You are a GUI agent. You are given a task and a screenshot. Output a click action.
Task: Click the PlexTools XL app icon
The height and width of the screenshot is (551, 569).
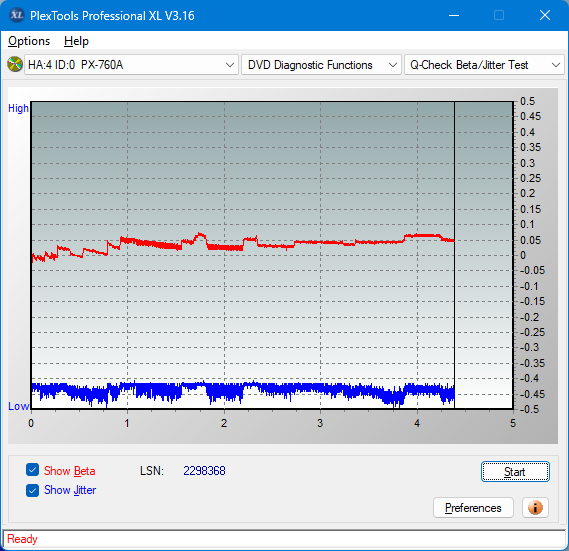point(17,15)
